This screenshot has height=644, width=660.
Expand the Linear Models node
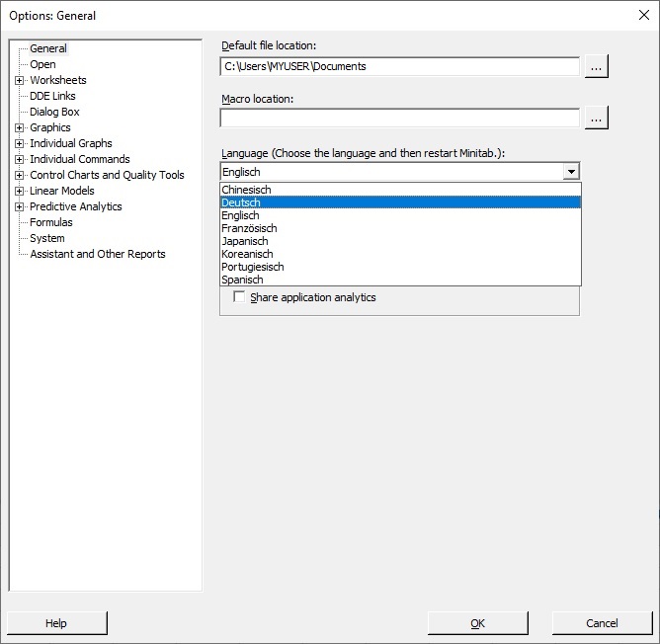[19, 191]
